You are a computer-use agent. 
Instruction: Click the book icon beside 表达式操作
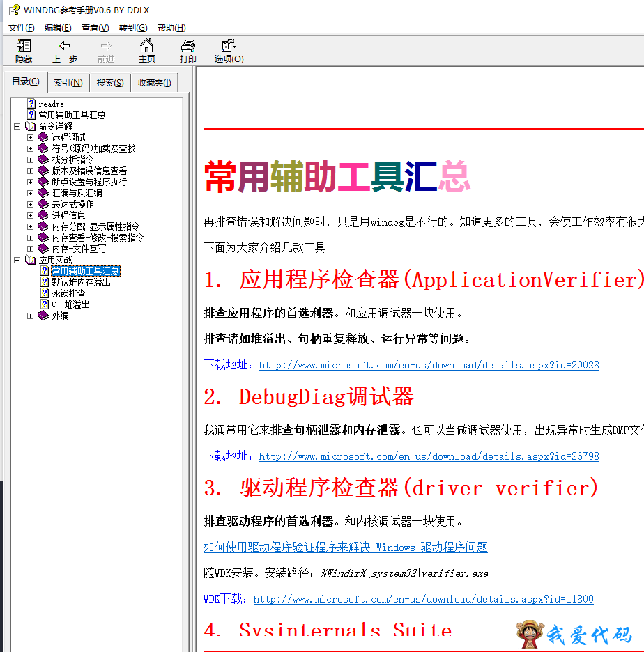point(43,204)
